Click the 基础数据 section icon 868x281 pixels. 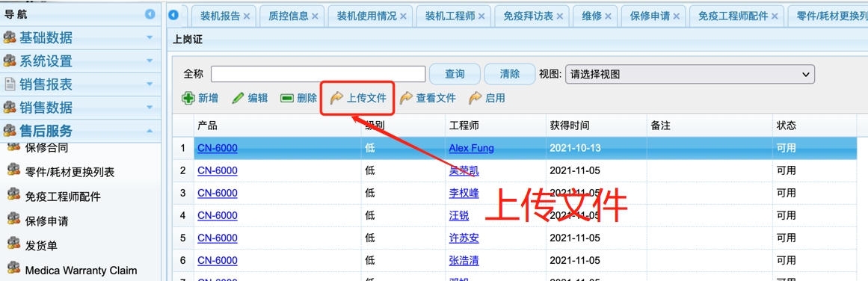[x=10, y=37]
